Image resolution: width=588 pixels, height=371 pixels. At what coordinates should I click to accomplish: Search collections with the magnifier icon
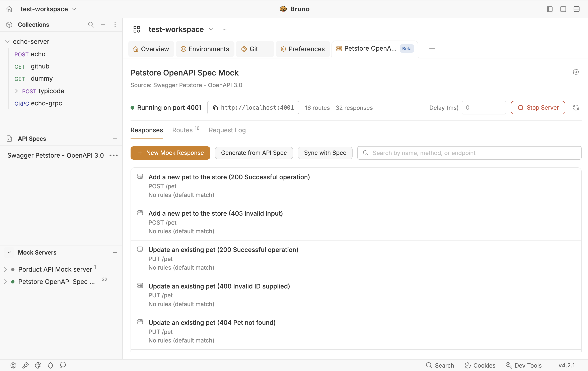[x=91, y=25]
